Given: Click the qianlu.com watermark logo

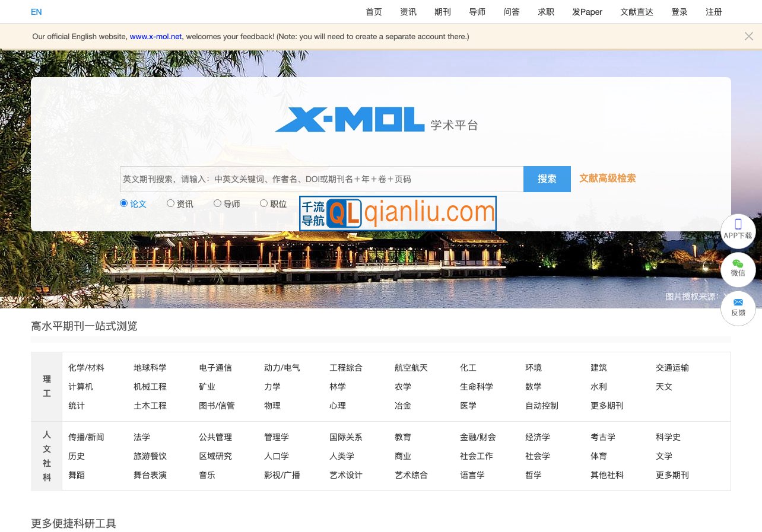Looking at the screenshot, I should click(397, 212).
